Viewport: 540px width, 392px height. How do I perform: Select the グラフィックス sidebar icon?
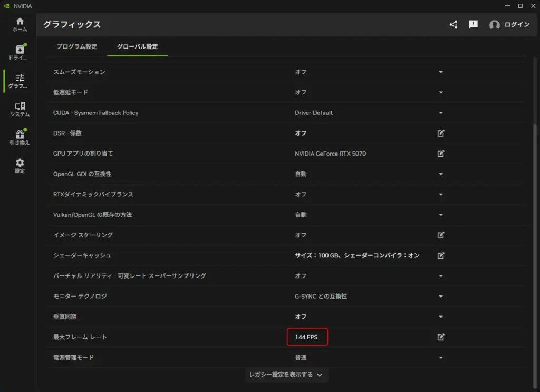20,81
